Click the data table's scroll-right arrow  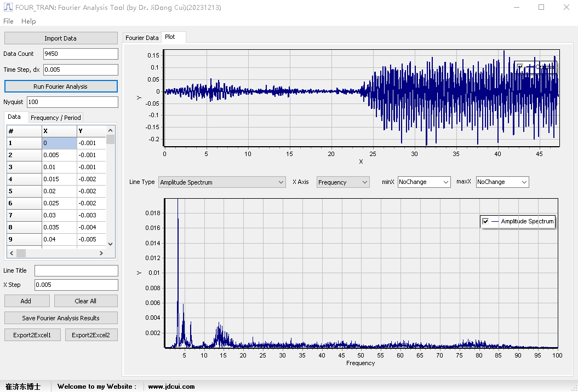coord(101,253)
